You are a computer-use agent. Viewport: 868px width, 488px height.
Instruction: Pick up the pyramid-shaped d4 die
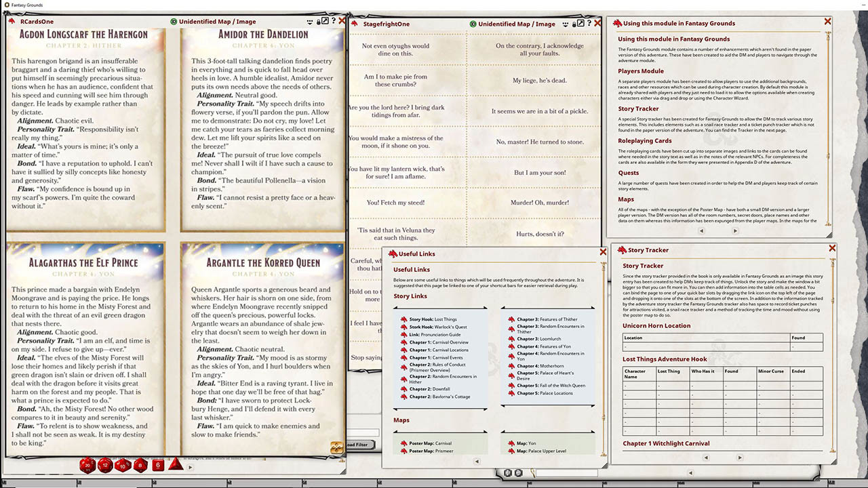(174, 465)
